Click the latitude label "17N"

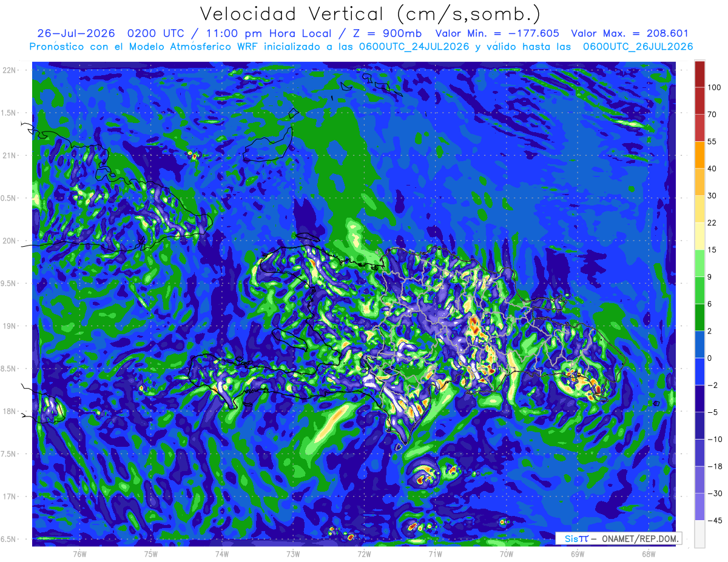(x=10, y=497)
